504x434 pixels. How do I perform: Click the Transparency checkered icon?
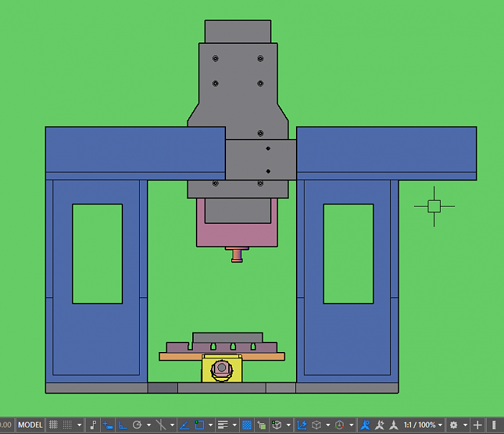(x=247, y=425)
